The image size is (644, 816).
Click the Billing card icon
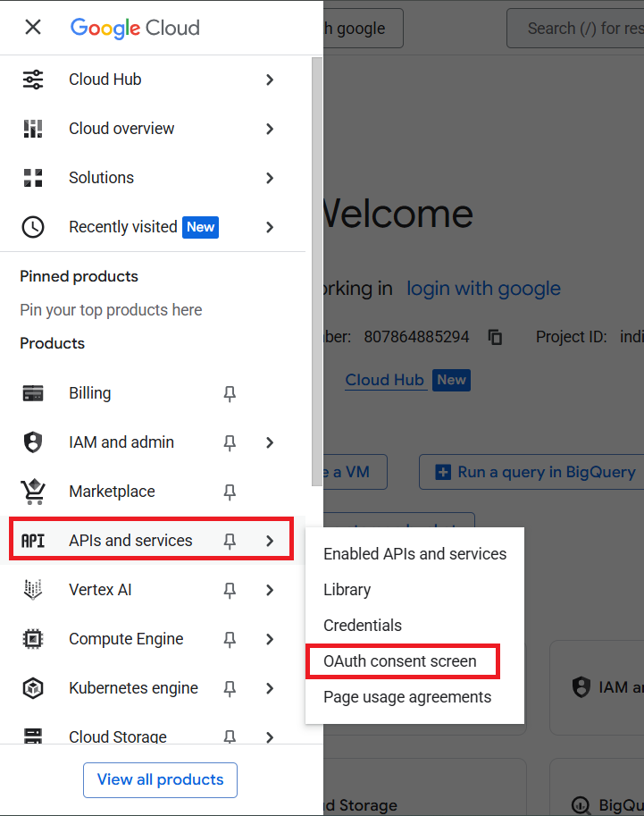click(x=33, y=393)
